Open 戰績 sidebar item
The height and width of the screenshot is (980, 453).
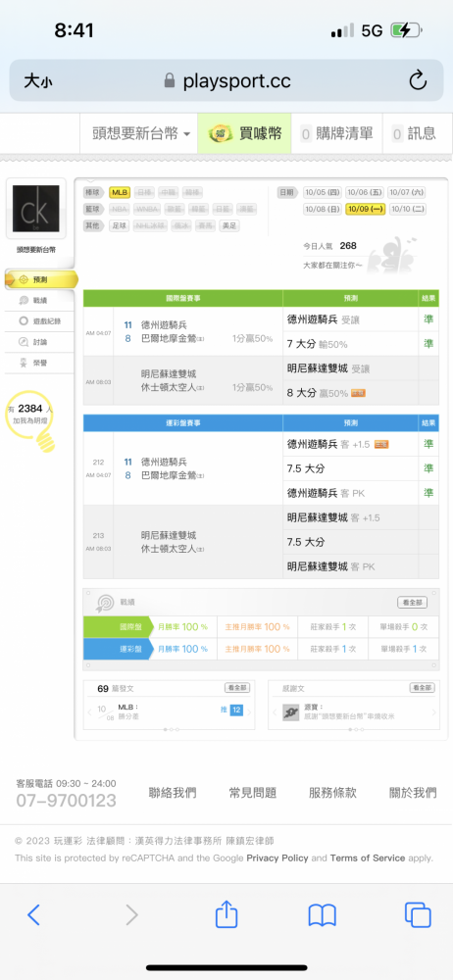(x=40, y=301)
